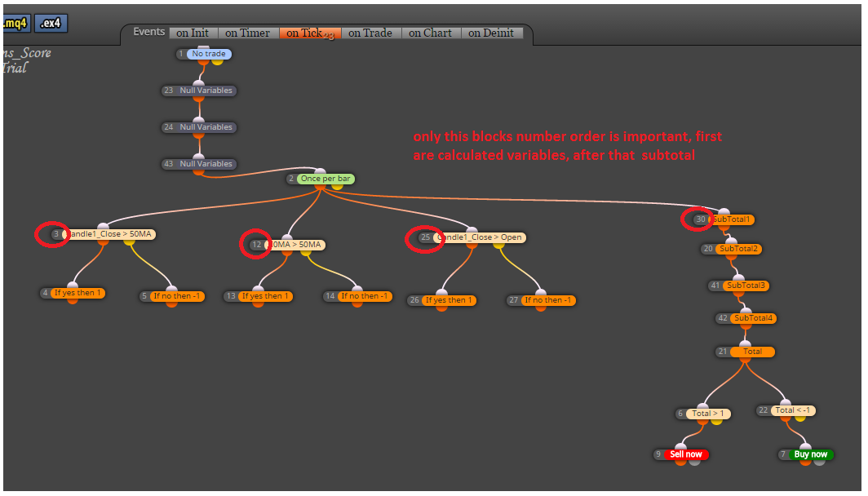
Task: Select the No trade block 1
Action: 209,54
